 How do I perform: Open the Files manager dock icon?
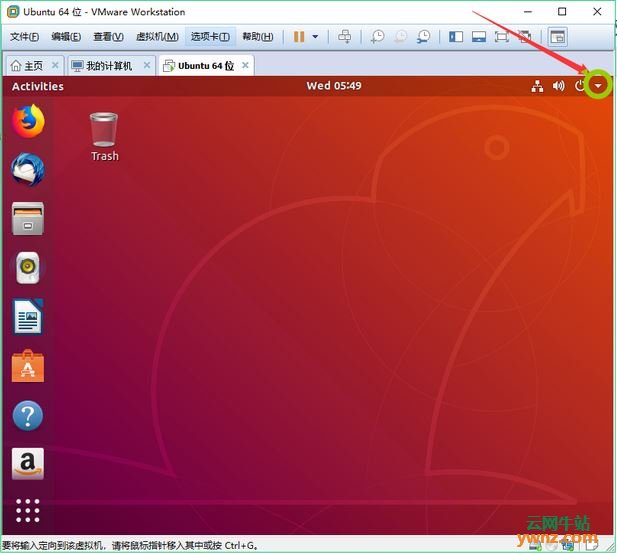(28, 219)
